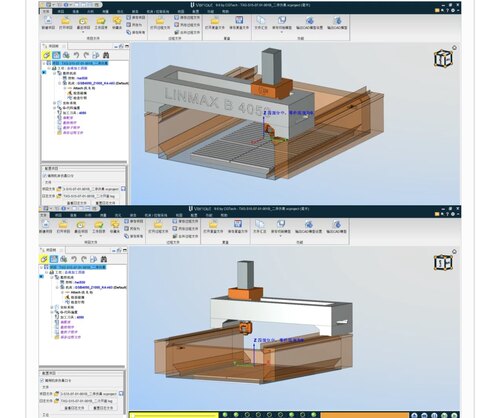Click the View Log File button in the top window's panel
This screenshot has width=500, height=418.
tap(77, 203)
